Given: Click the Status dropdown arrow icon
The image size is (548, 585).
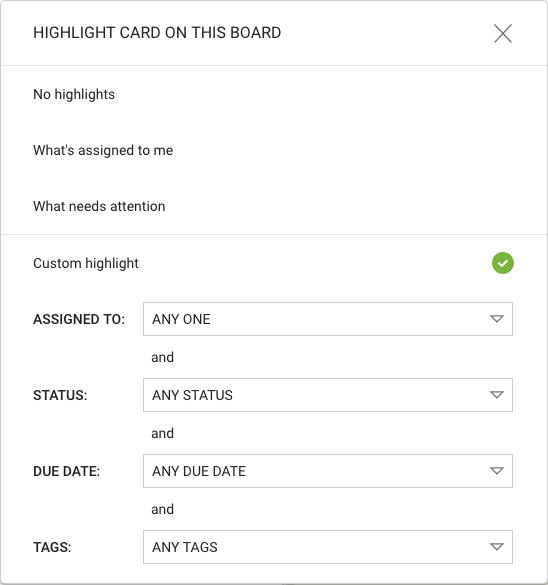Looking at the screenshot, I should click(497, 395).
